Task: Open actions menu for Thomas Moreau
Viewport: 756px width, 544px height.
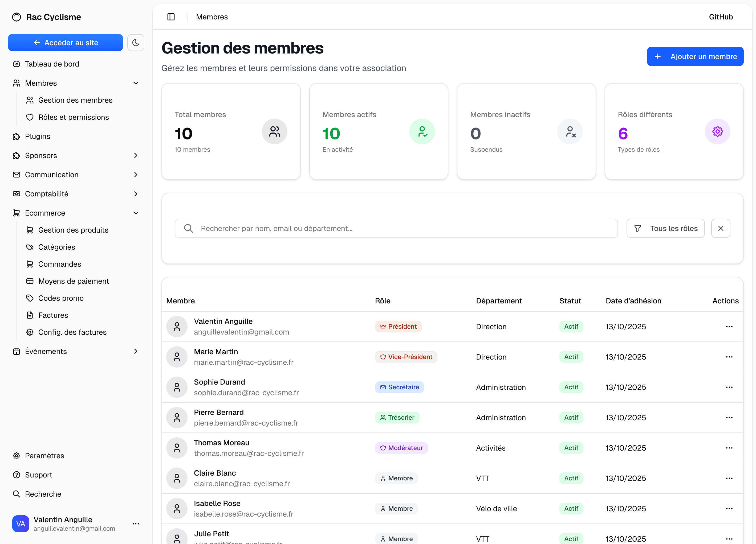Action: pos(729,448)
